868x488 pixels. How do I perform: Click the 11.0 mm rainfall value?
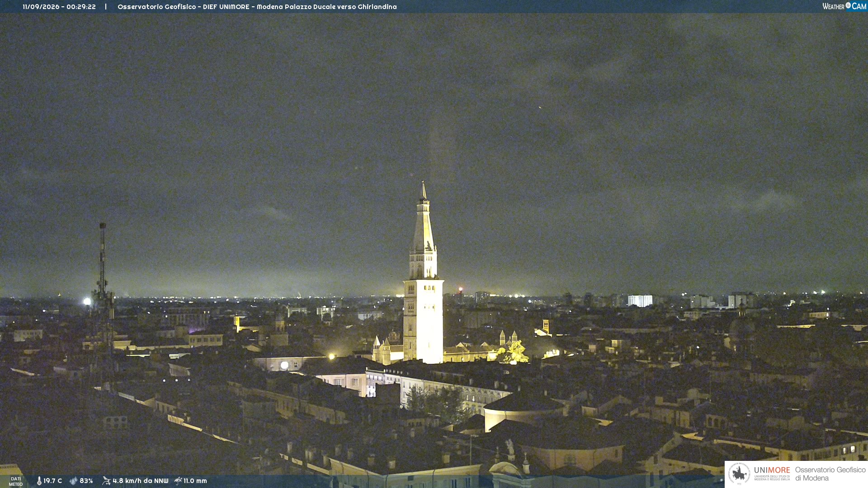(x=195, y=481)
